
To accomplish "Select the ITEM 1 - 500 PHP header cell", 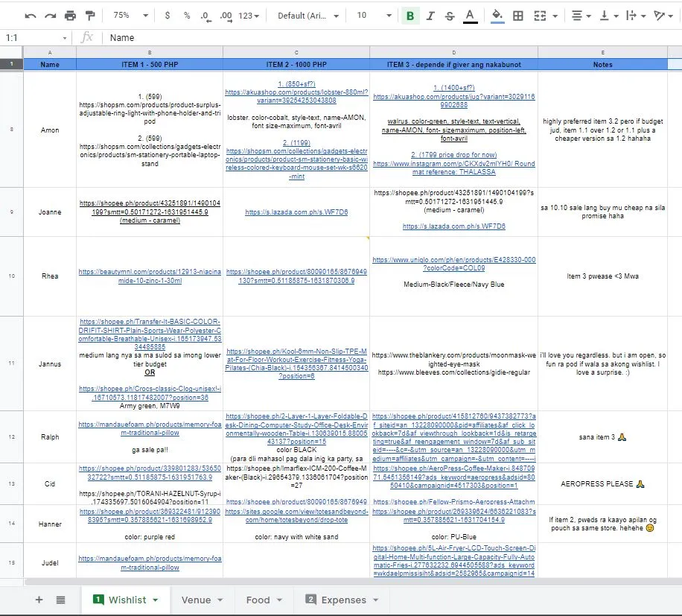I will [x=150, y=64].
